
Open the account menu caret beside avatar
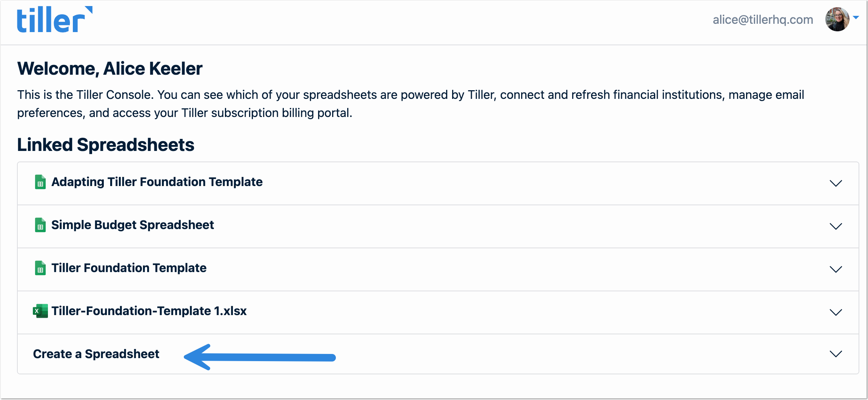coord(856,18)
